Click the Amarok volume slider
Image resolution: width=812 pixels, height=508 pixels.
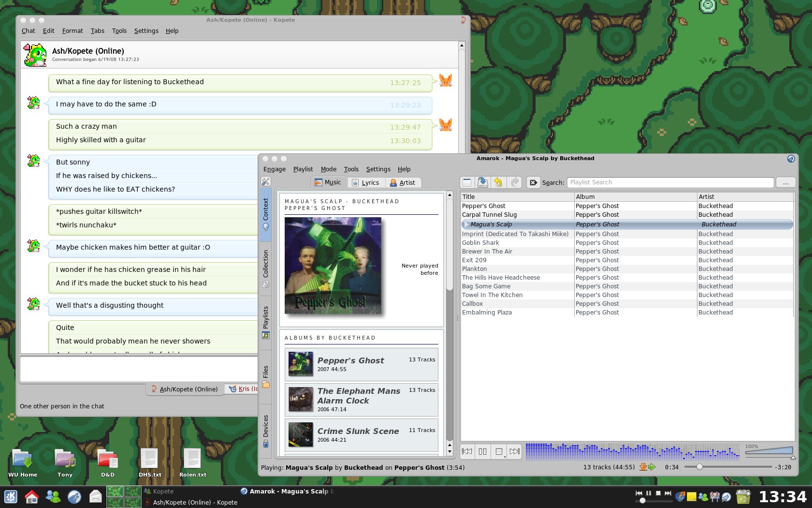point(769,452)
